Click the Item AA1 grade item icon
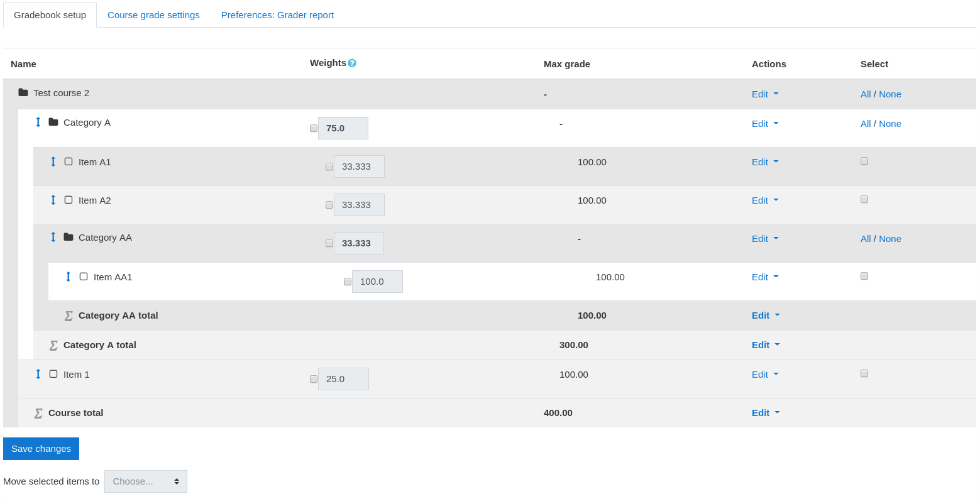This screenshot has height=499, width=980. (84, 277)
